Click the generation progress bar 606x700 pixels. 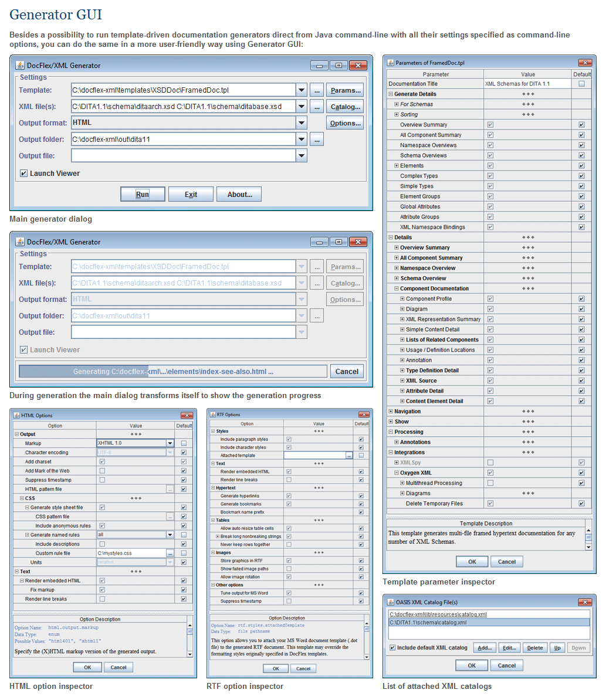pyautogui.click(x=172, y=371)
